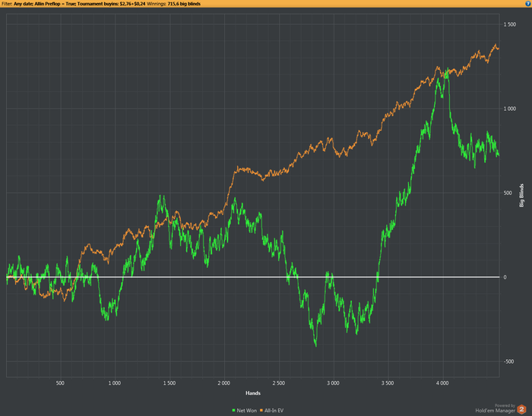
Task: Toggle the All-In EV orange legend swatch
Action: 261,410
